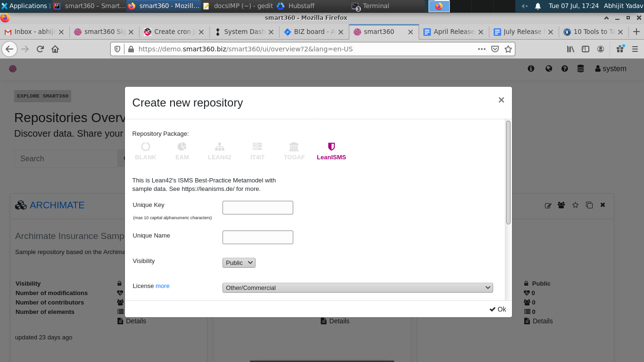Open a new Firefox tab

coord(636,32)
